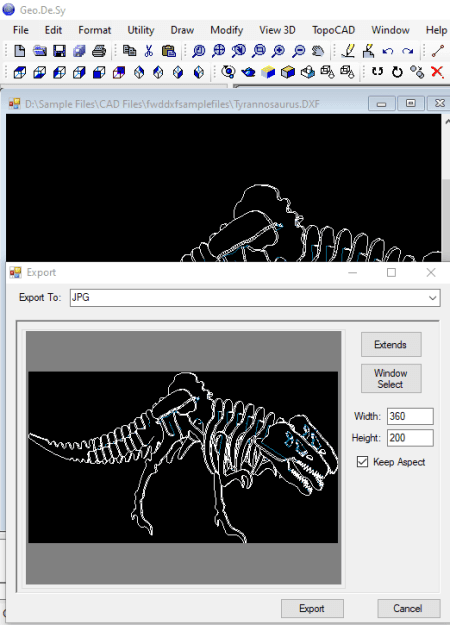Click the Extends button

coord(391,344)
